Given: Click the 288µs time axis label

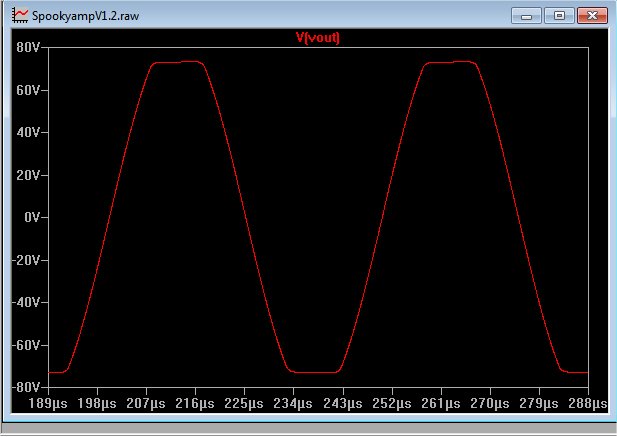Looking at the screenshot, I should click(x=588, y=404).
